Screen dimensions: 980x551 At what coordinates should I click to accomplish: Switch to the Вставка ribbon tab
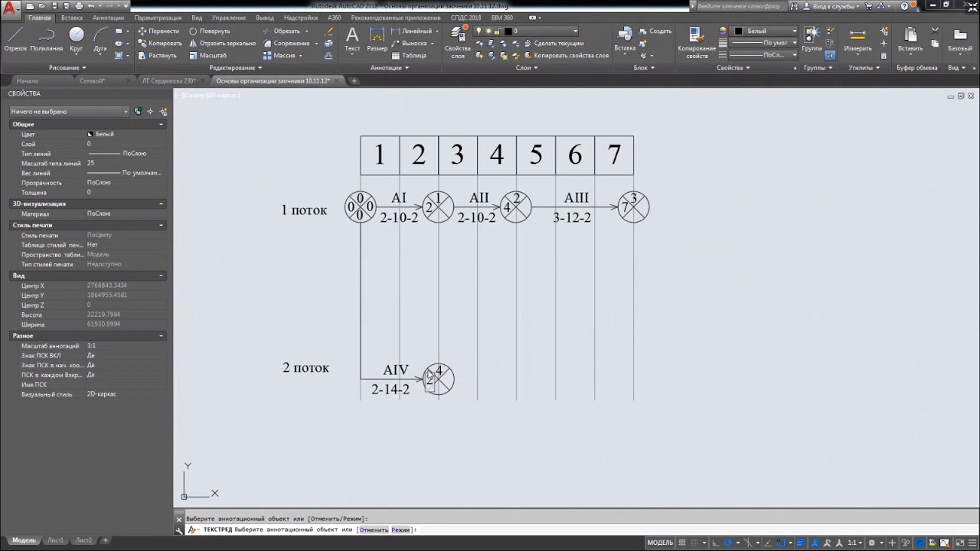[x=72, y=18]
